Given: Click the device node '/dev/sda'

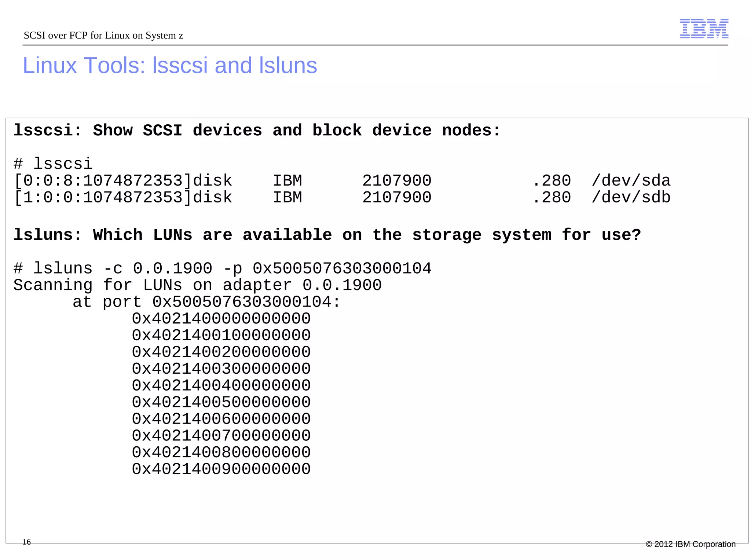Looking at the screenshot, I should (631, 181).
